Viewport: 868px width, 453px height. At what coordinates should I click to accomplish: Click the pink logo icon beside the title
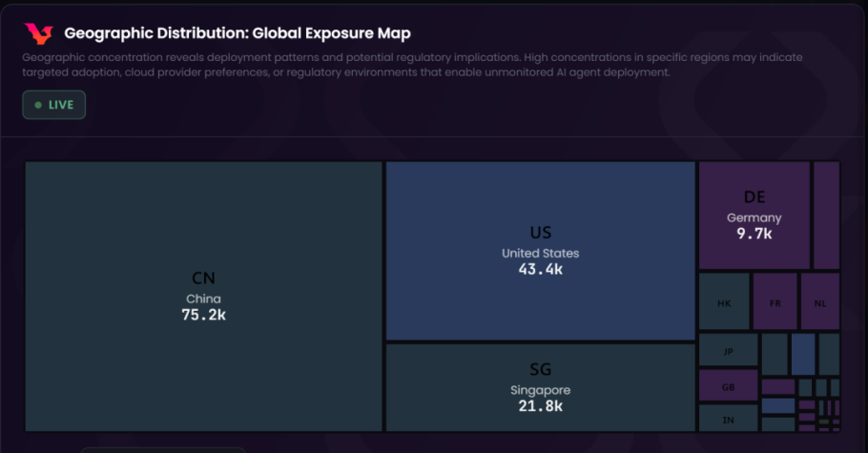tap(39, 33)
